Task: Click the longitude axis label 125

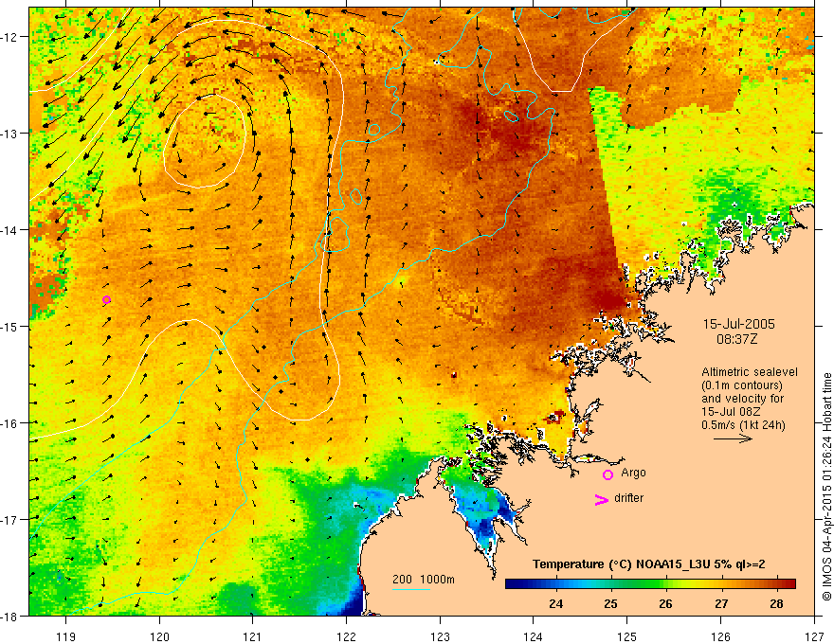Action: coord(627,636)
